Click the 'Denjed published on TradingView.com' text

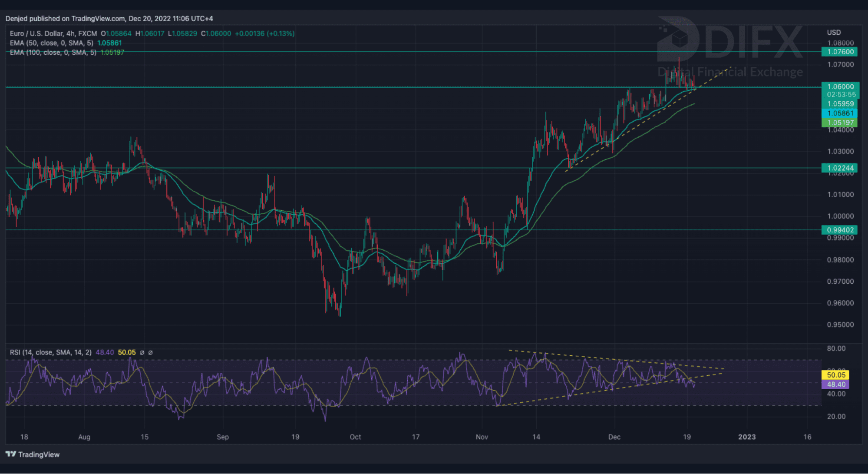coord(65,19)
